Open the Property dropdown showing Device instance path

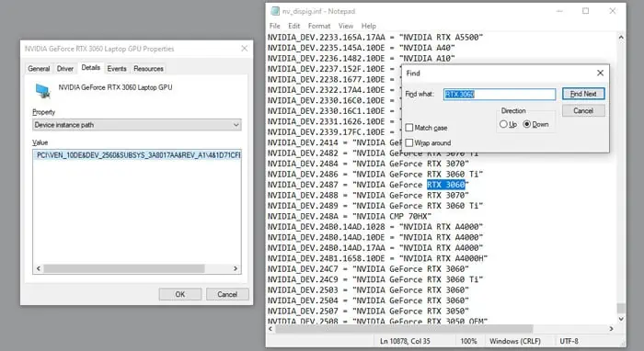coord(137,125)
